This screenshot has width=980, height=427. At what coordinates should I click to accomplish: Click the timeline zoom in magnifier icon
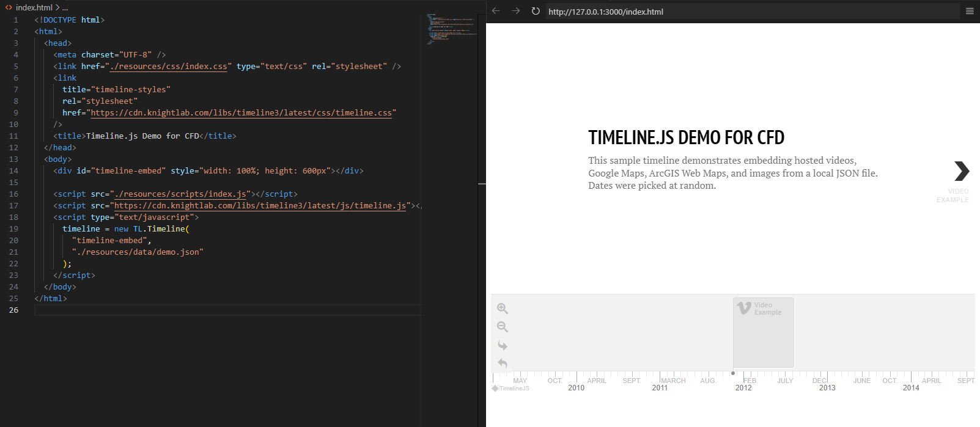503,308
